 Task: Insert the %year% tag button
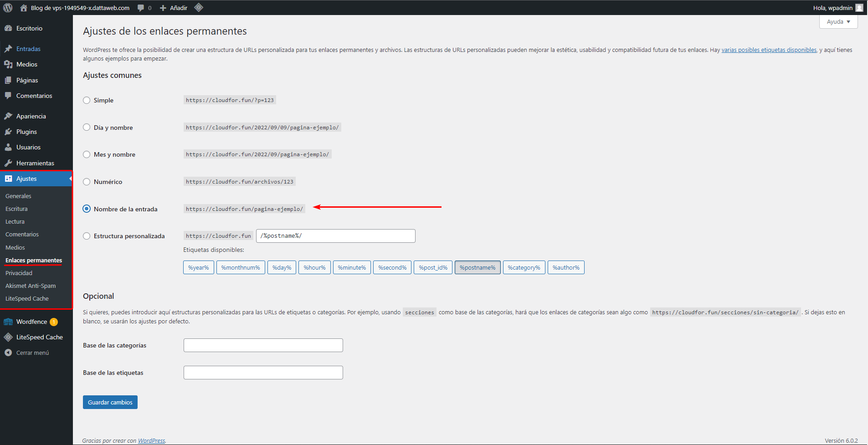[x=199, y=267]
